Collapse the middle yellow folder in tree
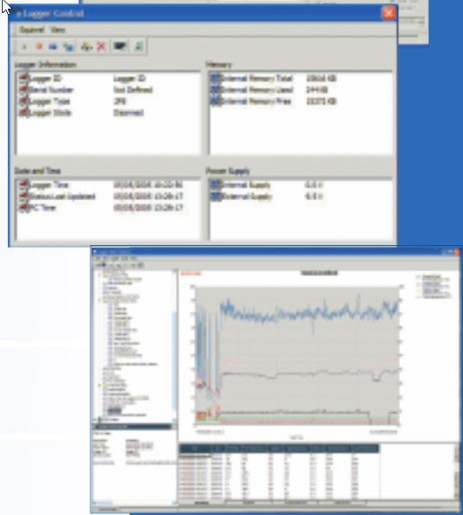This screenshot has width=463, height=515. point(100,300)
